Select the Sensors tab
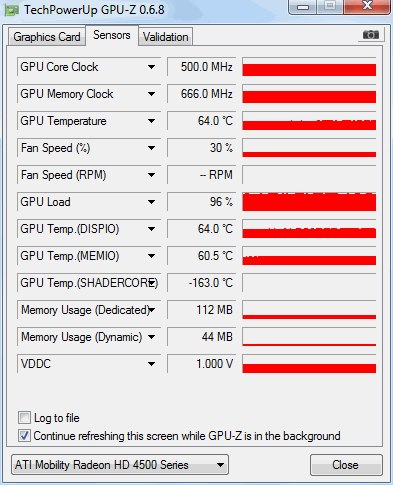Viewport: 393px width, 485px height. point(112,35)
